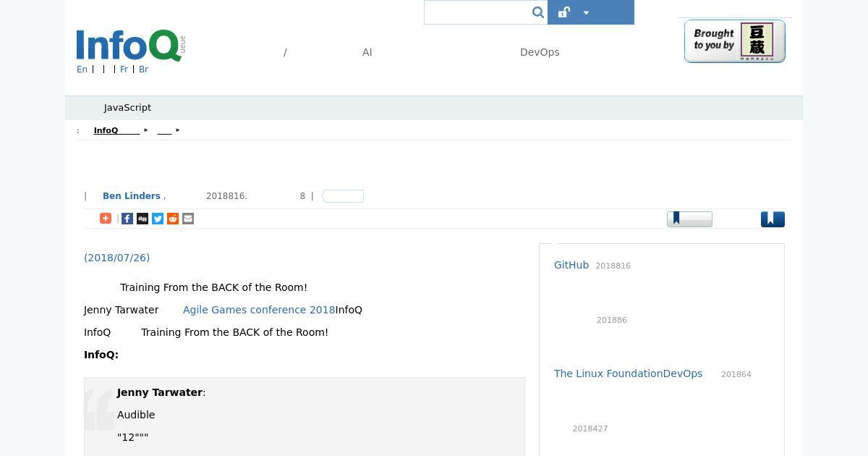
Task: Click the login lock icon
Action: point(564,12)
